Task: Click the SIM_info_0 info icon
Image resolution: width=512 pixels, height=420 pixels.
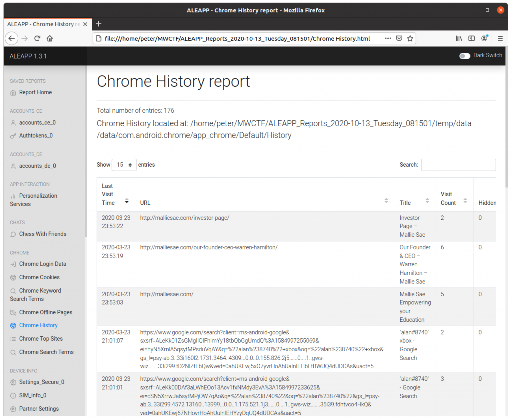Action: point(13,396)
